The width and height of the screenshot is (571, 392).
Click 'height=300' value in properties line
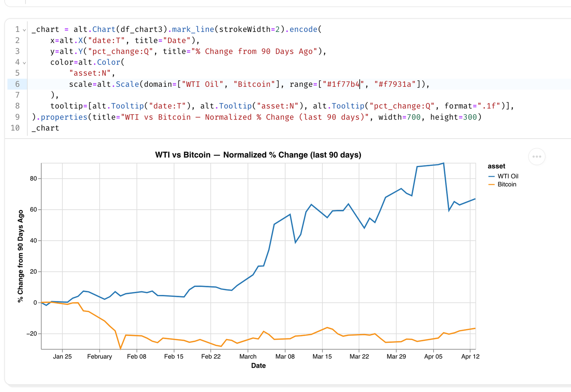[x=453, y=117]
